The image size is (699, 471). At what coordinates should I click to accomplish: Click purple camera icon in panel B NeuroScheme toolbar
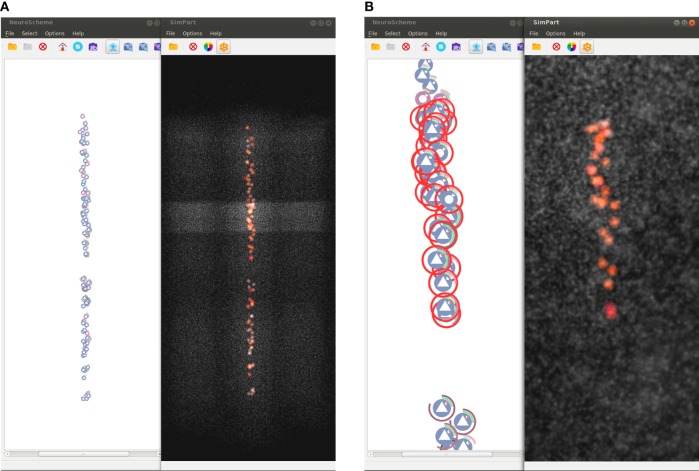456,47
